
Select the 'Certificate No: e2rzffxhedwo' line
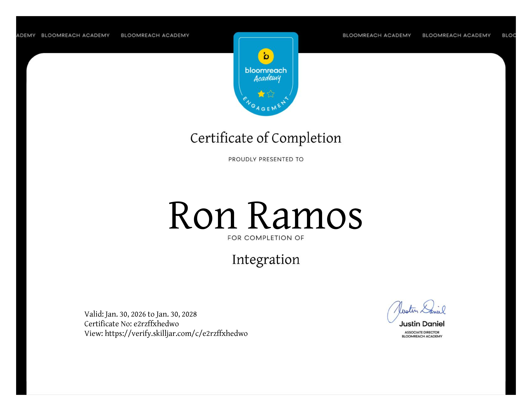tap(132, 324)
